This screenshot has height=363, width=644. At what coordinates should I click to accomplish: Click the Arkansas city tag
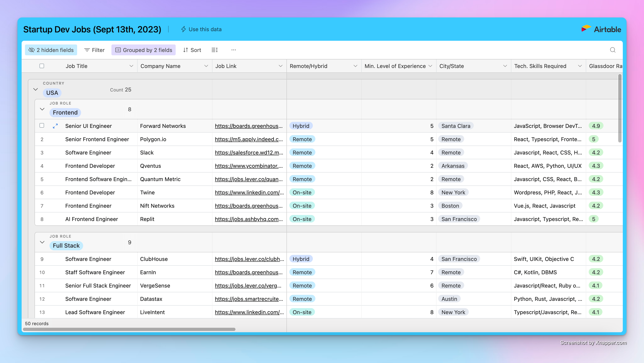(x=453, y=166)
